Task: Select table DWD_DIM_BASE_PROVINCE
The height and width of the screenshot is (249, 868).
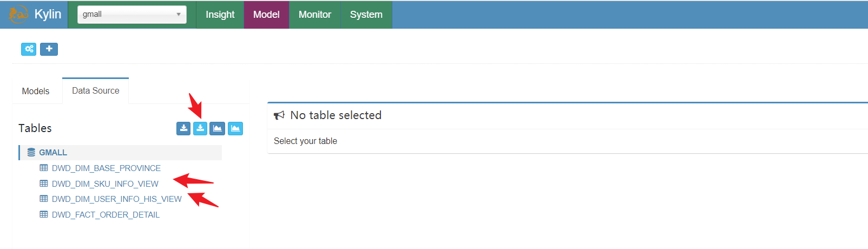Action: [106, 168]
